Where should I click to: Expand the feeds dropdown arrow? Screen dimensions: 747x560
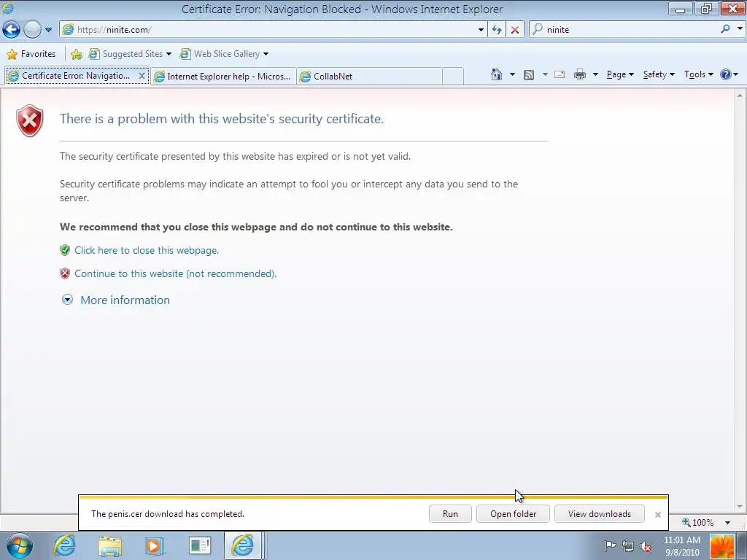(x=545, y=74)
